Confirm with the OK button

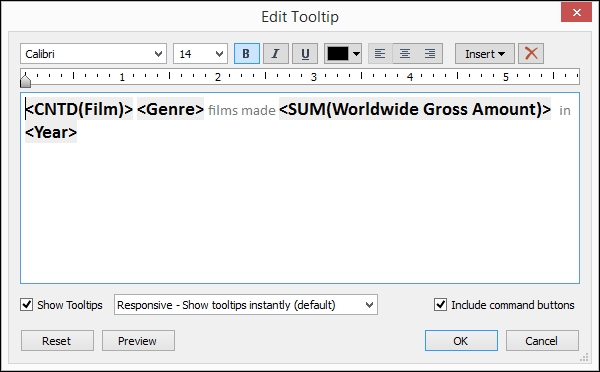pyautogui.click(x=461, y=341)
